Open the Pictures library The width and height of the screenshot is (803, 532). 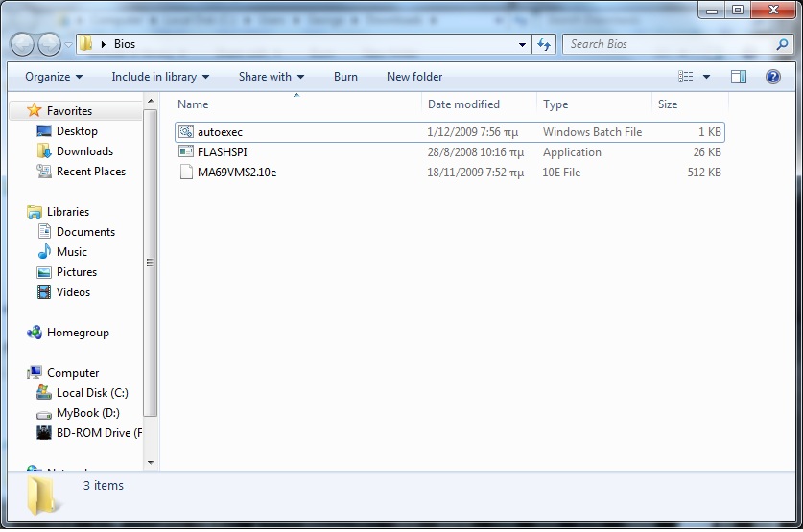[x=77, y=272]
